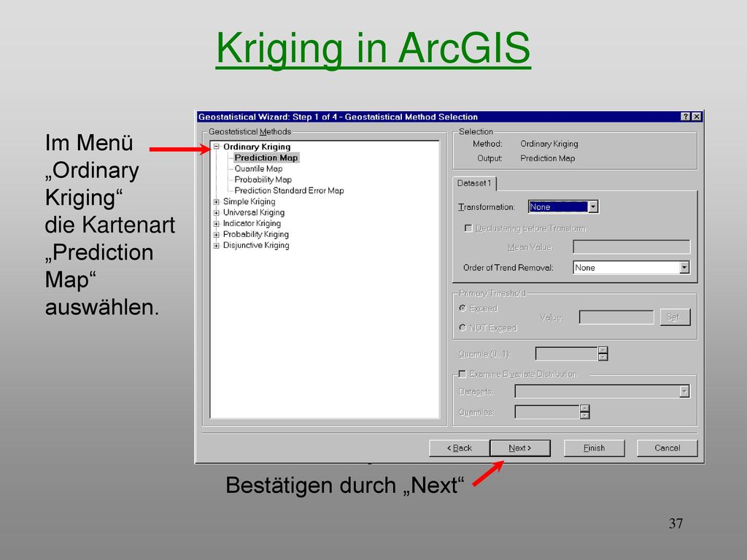747x560 pixels.
Task: Expand the Universal Kriging node
Action: pos(216,213)
